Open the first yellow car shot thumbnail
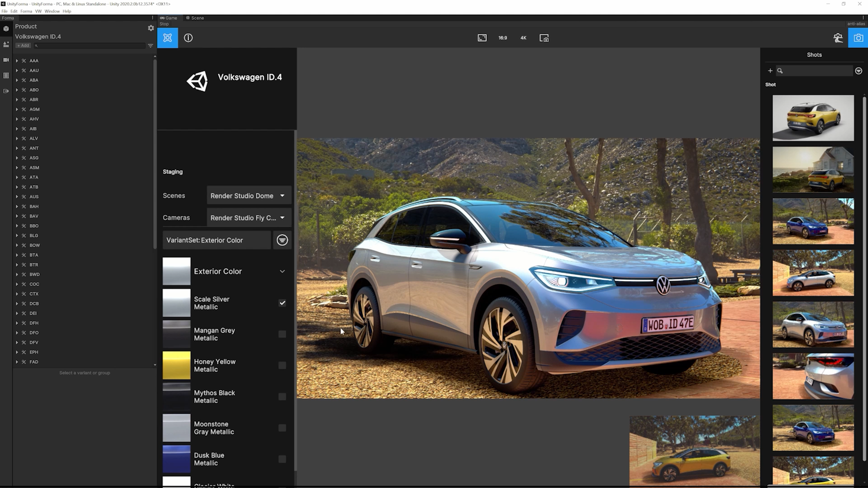Viewport: 868px width, 488px height. (813, 118)
